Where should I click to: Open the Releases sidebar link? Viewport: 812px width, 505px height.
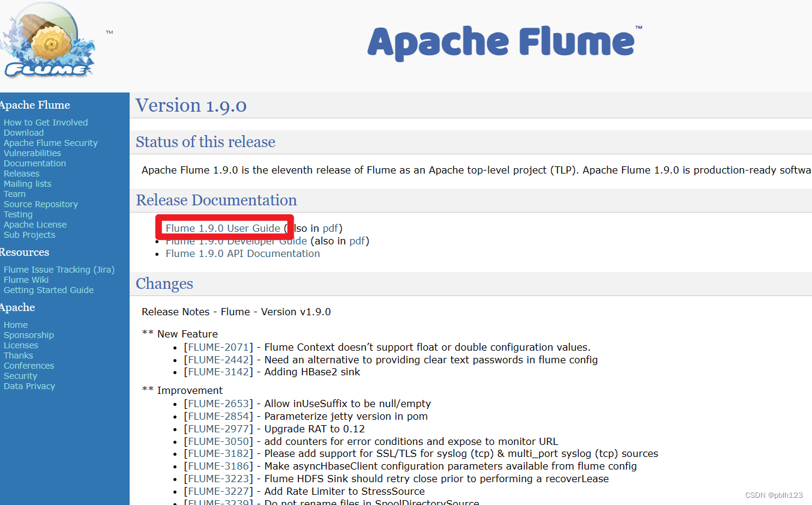(x=22, y=174)
